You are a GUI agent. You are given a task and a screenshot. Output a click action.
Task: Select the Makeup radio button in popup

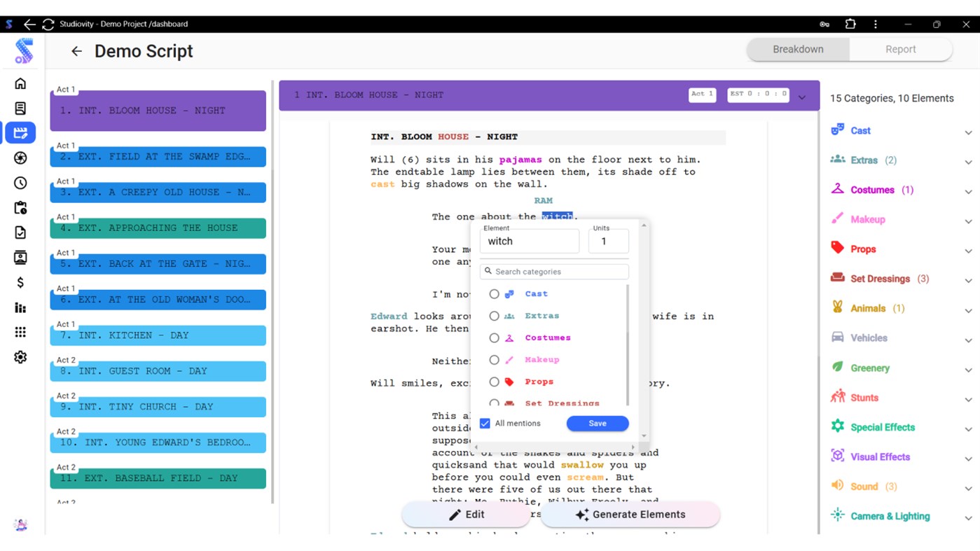[494, 360]
